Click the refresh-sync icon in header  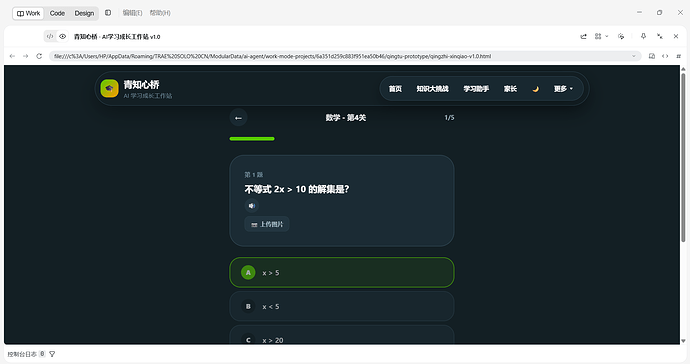click(621, 37)
